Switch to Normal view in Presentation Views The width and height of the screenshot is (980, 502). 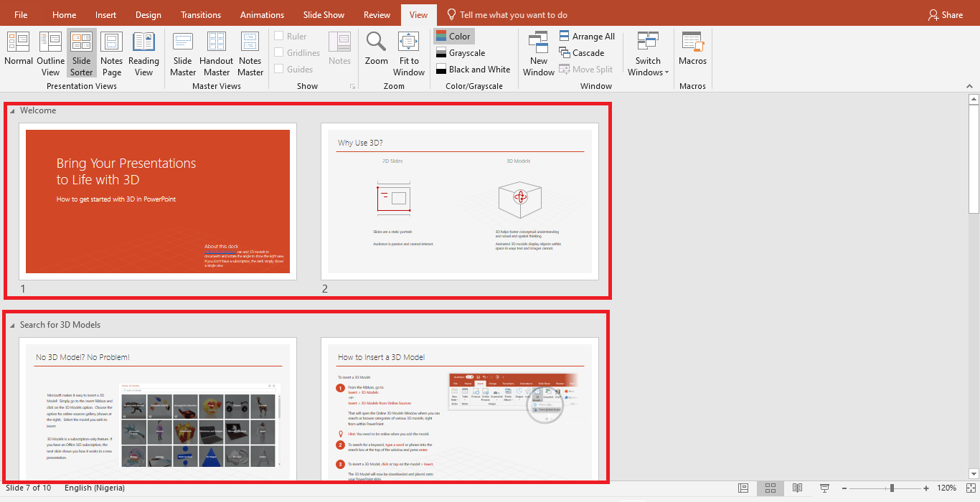(x=18, y=53)
